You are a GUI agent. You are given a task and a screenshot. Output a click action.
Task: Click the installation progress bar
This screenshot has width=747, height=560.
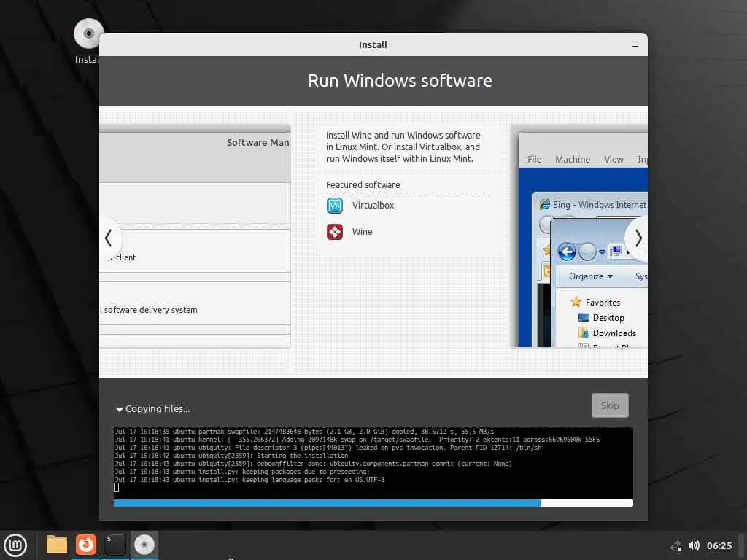(373, 503)
